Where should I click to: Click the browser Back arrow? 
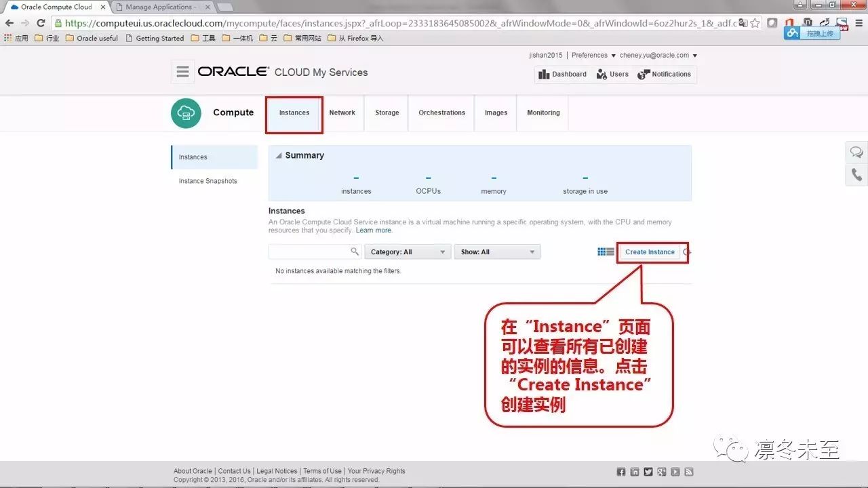[9, 23]
